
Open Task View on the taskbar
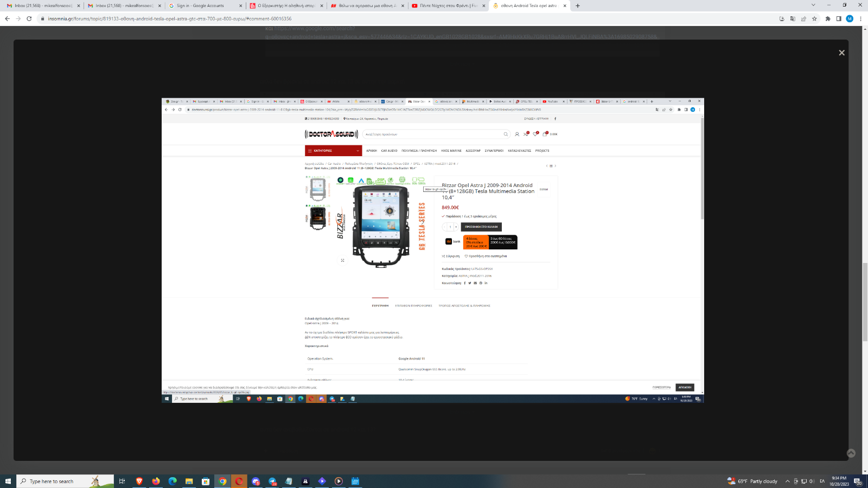[122, 481]
